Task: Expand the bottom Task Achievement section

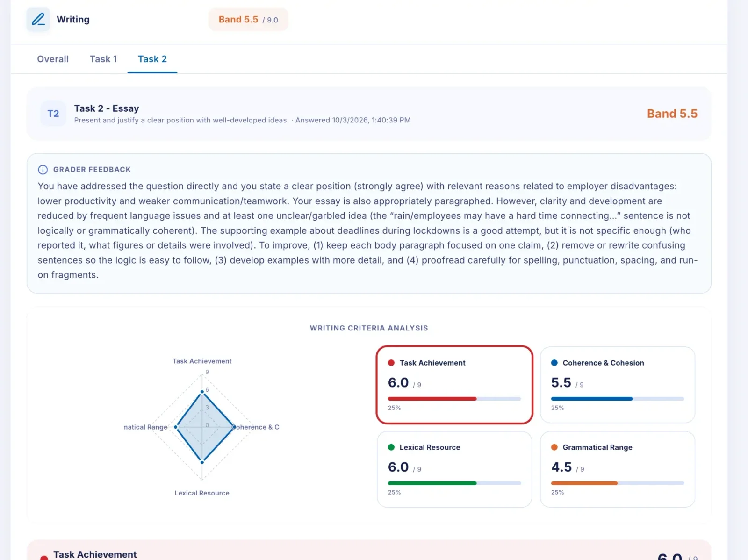Action: [369, 551]
